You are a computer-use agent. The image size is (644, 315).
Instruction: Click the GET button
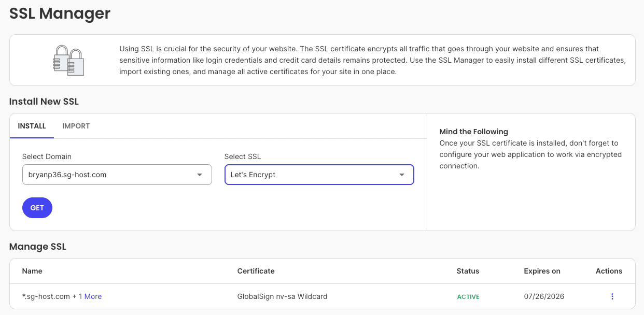[x=37, y=208]
